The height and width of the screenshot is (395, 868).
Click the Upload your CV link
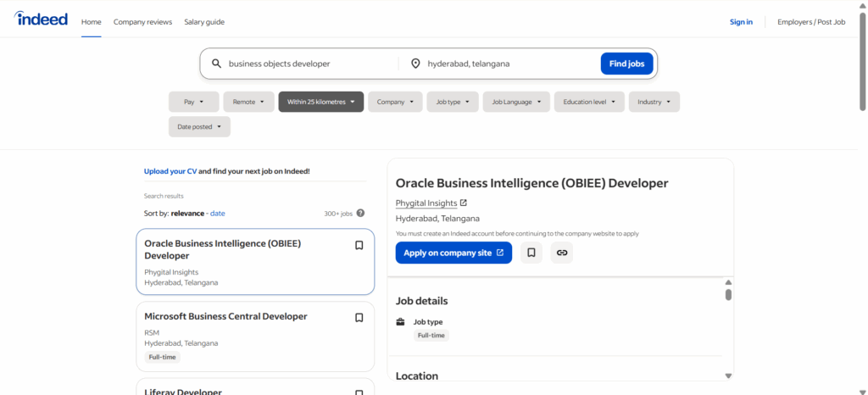pyautogui.click(x=170, y=171)
